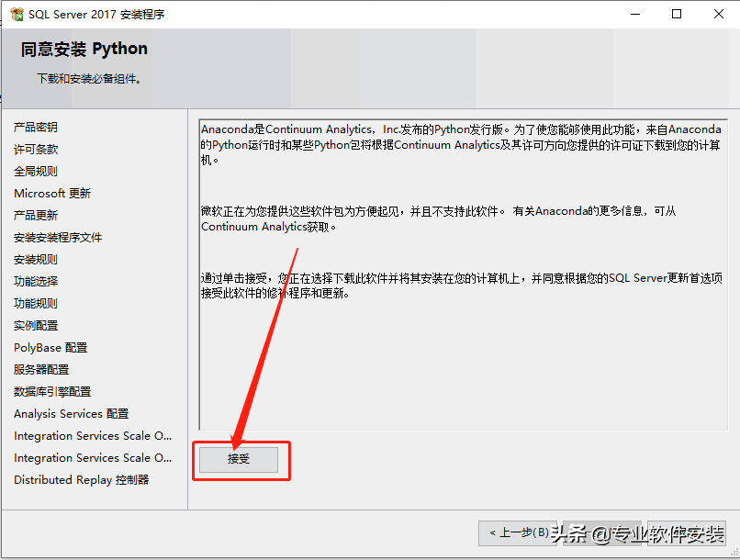The height and width of the screenshot is (560, 740).
Task: Click the 上一步 (Back) button
Action: coord(518,532)
